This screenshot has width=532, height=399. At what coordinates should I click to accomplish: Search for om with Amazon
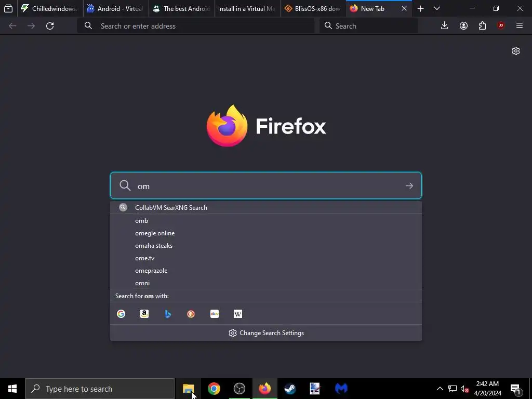(144, 314)
